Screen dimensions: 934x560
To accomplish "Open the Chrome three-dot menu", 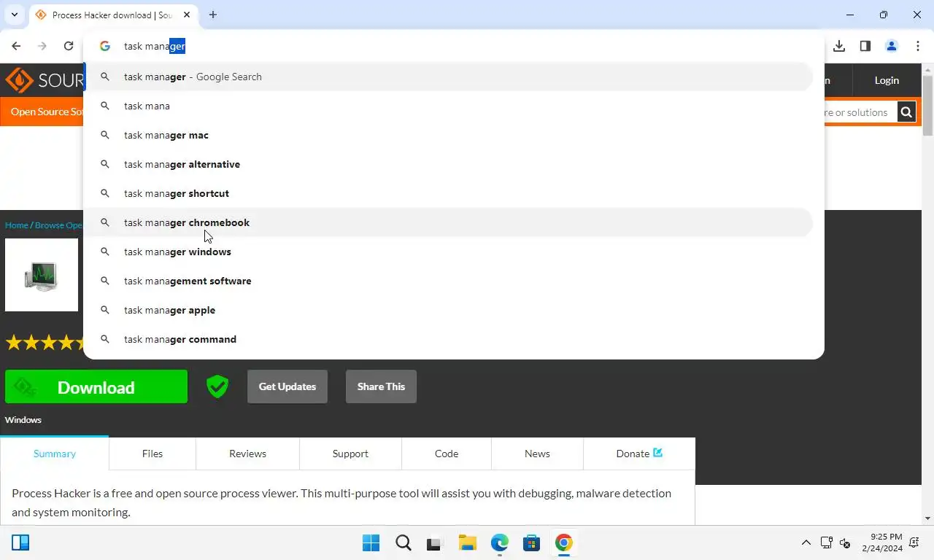I will 918,46.
